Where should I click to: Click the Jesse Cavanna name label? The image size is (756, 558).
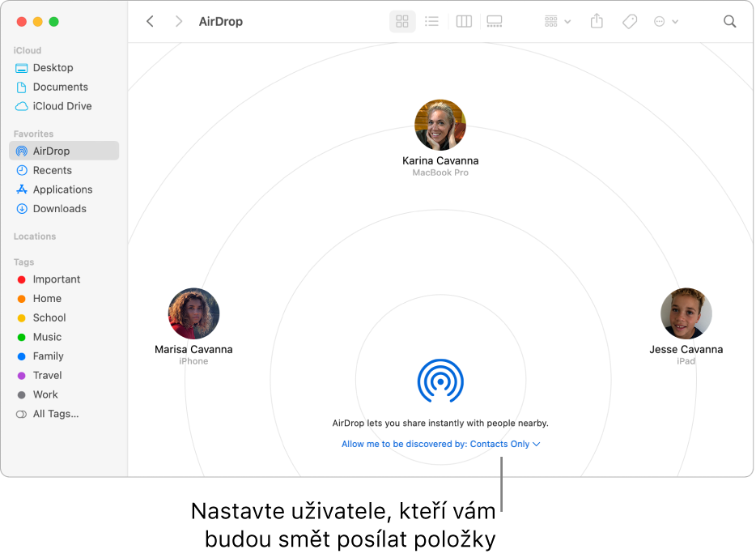pos(686,349)
